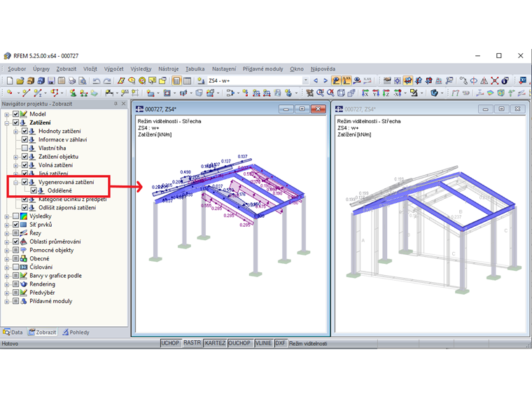Expand the Hodnoty zatížení node
This screenshot has height=399, width=532.
[x=15, y=132]
